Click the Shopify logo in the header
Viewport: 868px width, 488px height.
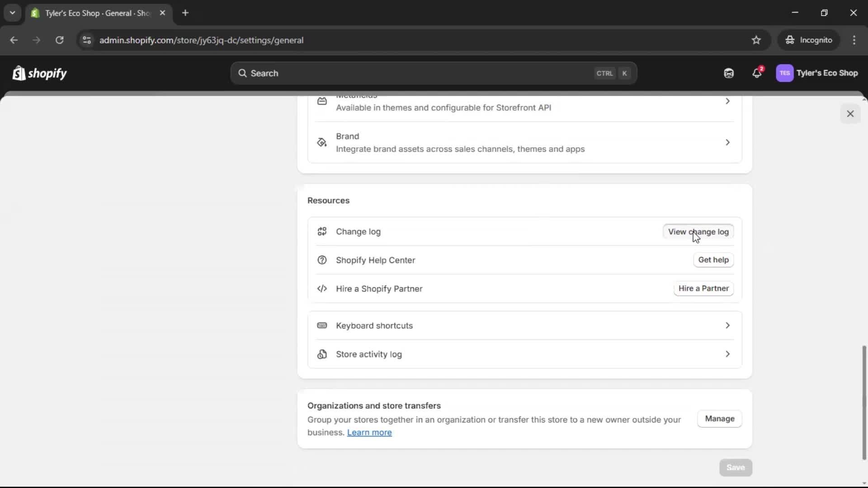click(x=39, y=73)
